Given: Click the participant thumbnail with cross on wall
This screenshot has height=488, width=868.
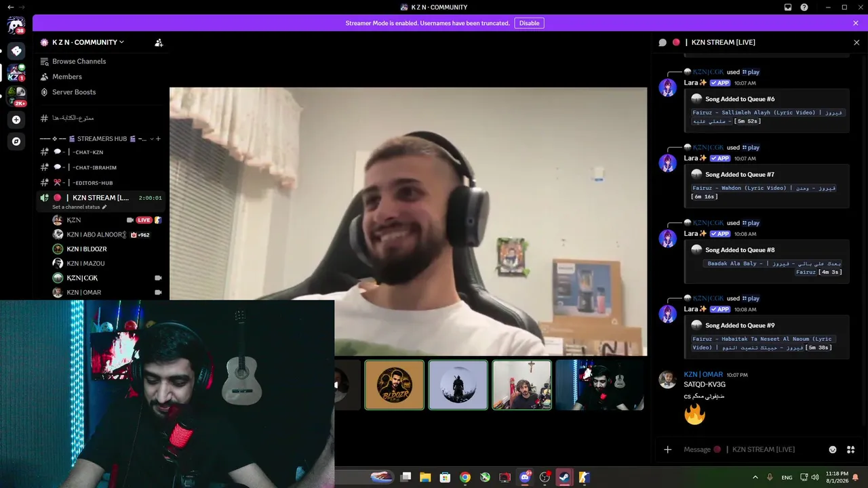Looking at the screenshot, I should [521, 385].
